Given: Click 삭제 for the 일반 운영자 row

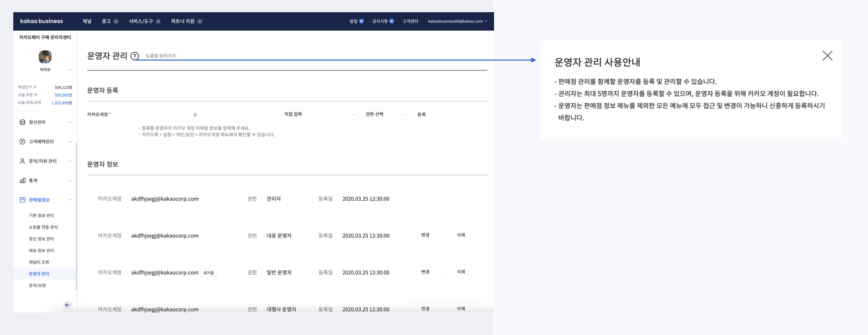Looking at the screenshot, I should 461,272.
